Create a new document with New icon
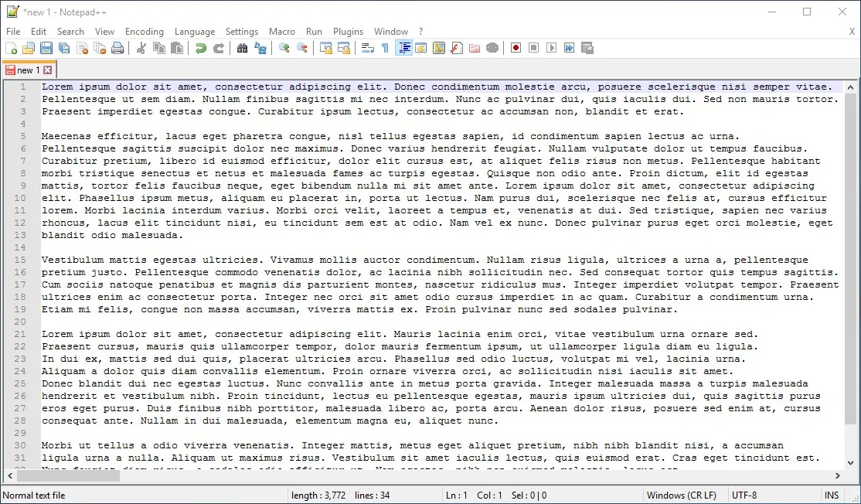Screen dimensions: 861x504 [11, 49]
